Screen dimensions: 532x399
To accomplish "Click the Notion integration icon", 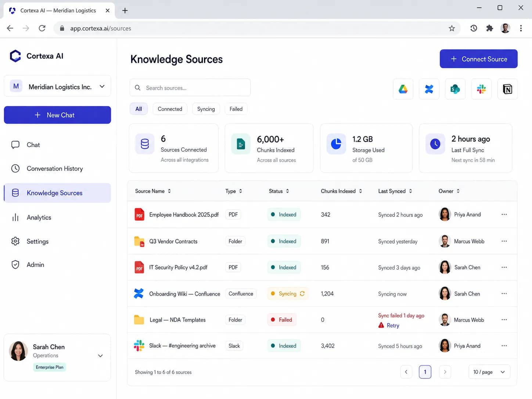I will [507, 89].
